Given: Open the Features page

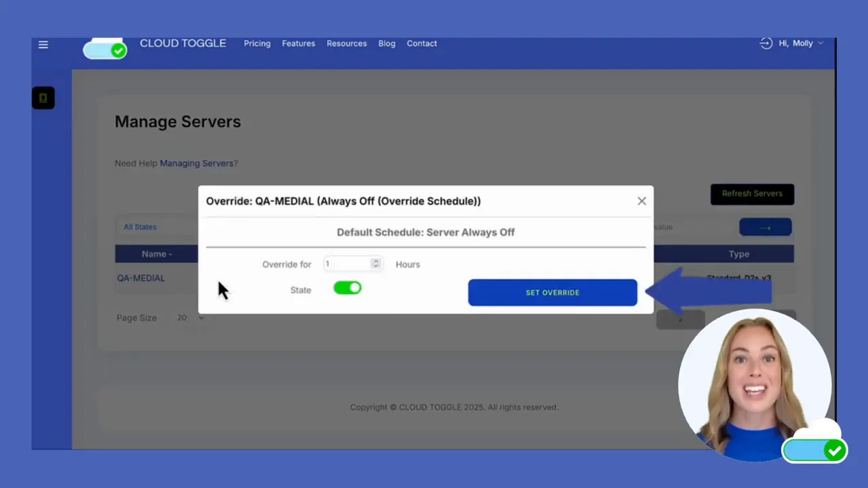Looking at the screenshot, I should click(x=298, y=43).
